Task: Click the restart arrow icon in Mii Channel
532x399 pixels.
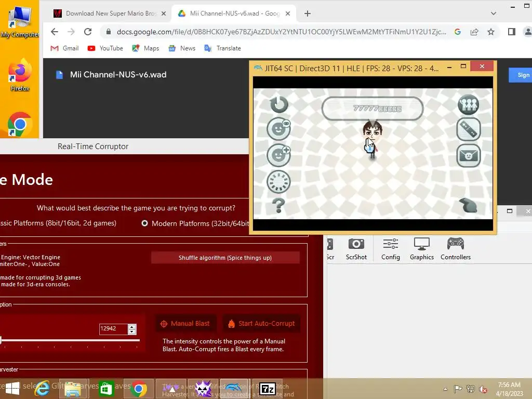Action: coord(279,104)
